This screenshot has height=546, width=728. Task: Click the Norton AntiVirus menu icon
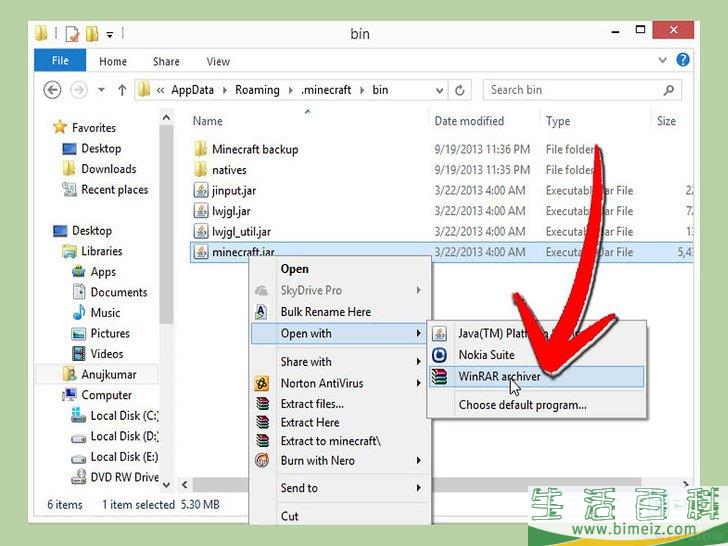(x=262, y=384)
